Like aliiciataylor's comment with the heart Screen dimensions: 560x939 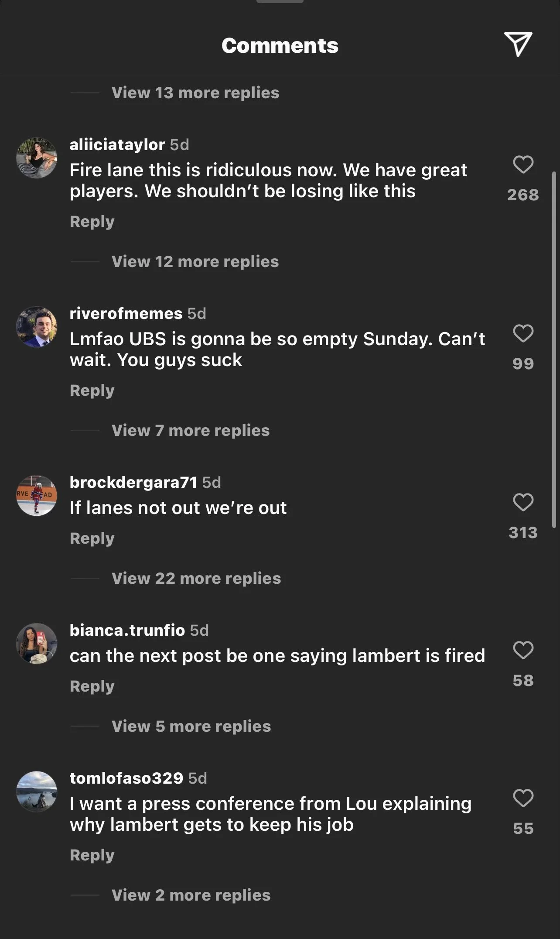[x=523, y=164]
